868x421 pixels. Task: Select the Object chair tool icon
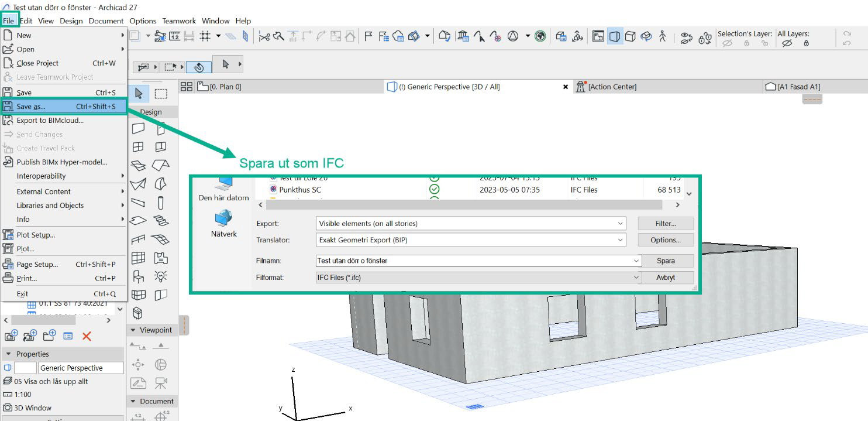139,276
